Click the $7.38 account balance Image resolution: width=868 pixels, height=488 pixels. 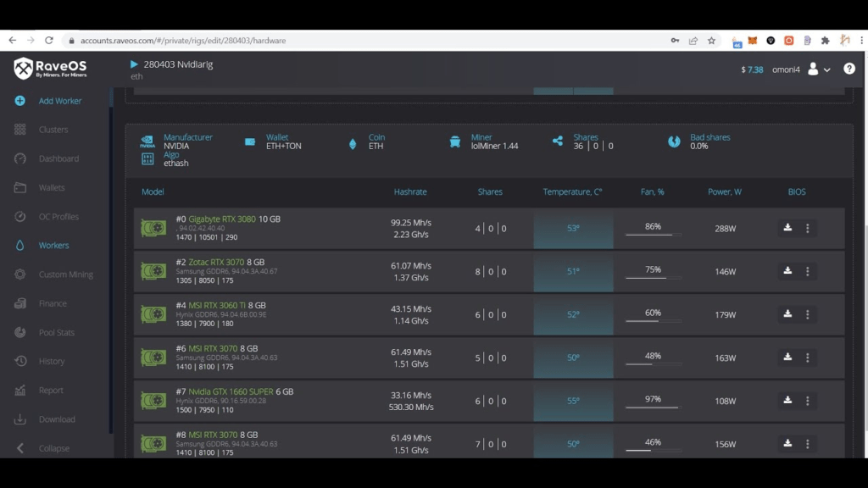pyautogui.click(x=752, y=69)
